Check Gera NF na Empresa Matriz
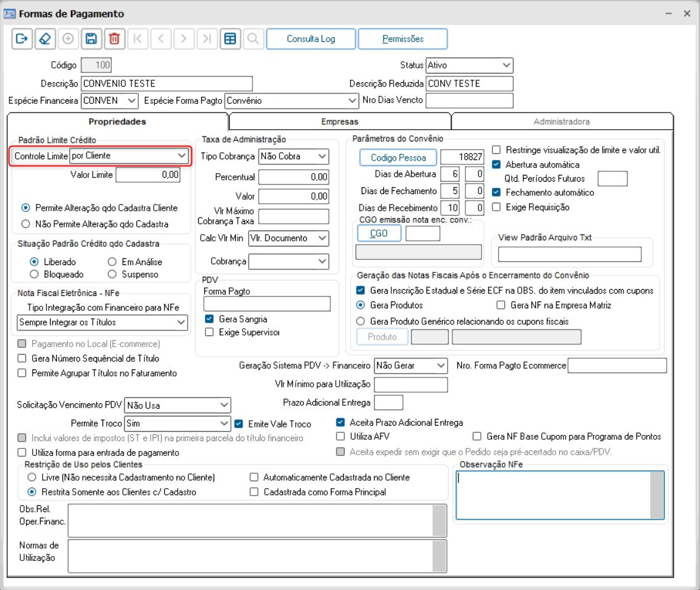The height and width of the screenshot is (590, 700). pos(501,305)
